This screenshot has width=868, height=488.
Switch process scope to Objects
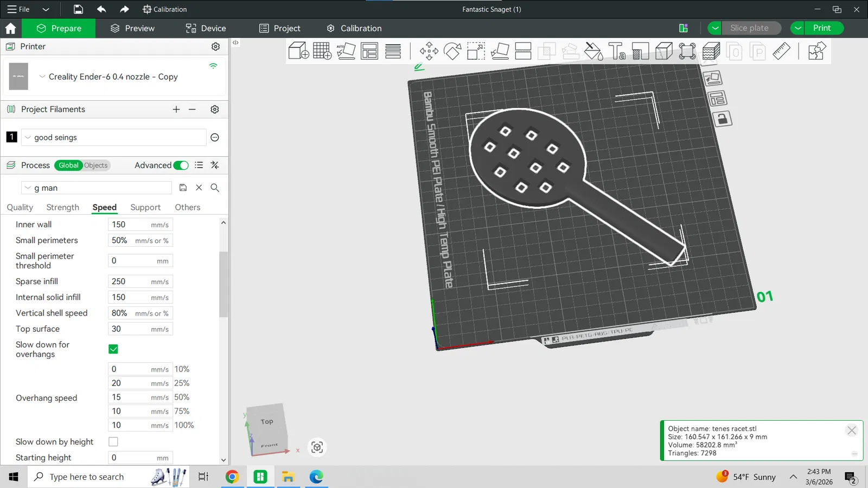96,165
